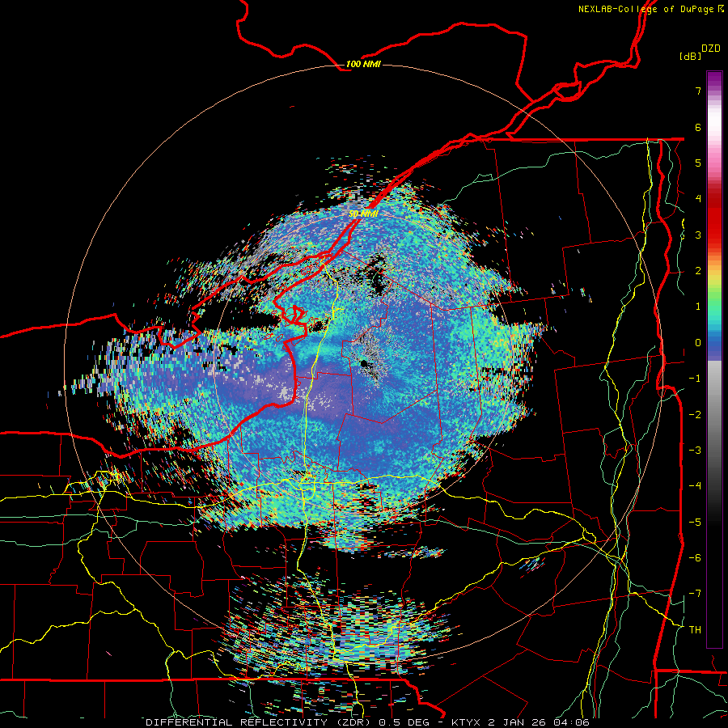Image resolution: width=728 pixels, height=728 pixels.
Task: Click the DZD legend title
Action: tap(711, 49)
